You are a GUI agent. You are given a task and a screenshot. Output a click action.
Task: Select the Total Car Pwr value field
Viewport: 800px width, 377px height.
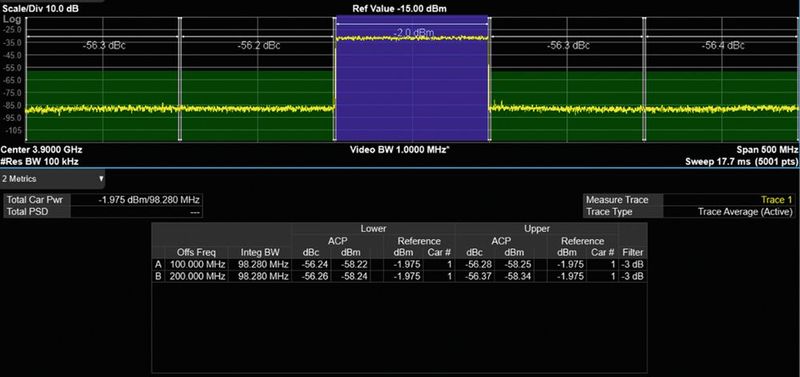coord(136,200)
